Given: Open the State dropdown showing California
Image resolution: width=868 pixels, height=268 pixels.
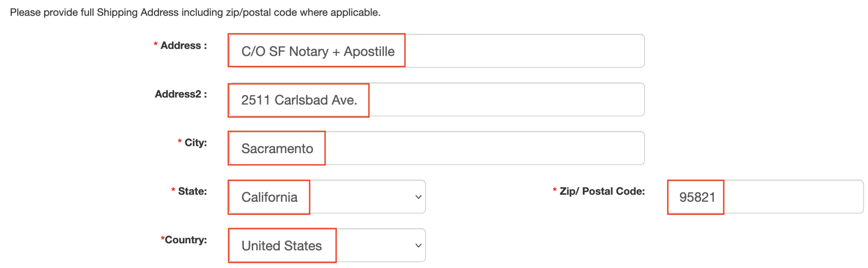Looking at the screenshot, I should point(326,197).
